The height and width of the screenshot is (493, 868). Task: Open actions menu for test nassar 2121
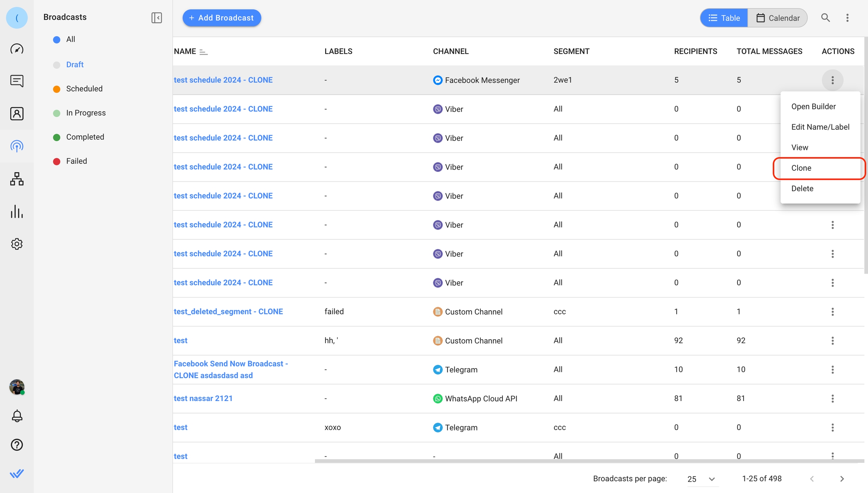pyautogui.click(x=832, y=398)
